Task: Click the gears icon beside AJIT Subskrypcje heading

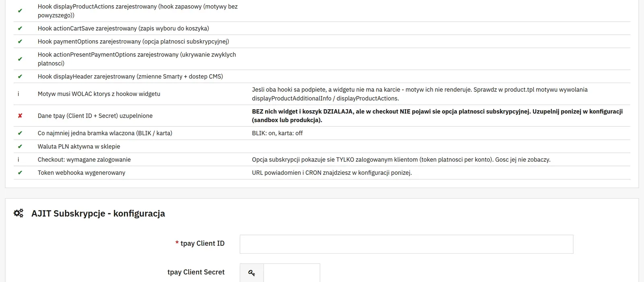Action: [x=19, y=213]
